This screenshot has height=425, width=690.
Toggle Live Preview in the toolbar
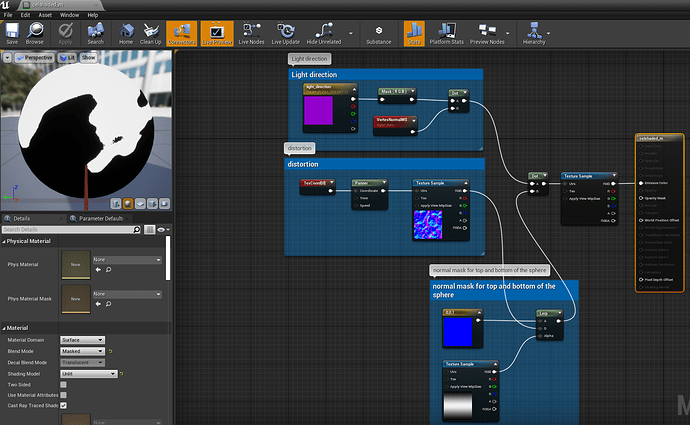coord(217,33)
